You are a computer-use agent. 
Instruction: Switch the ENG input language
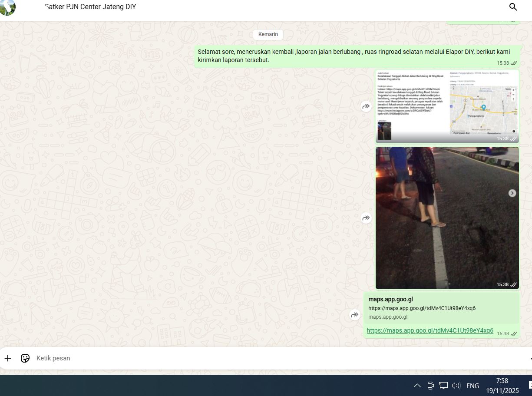pos(473,386)
